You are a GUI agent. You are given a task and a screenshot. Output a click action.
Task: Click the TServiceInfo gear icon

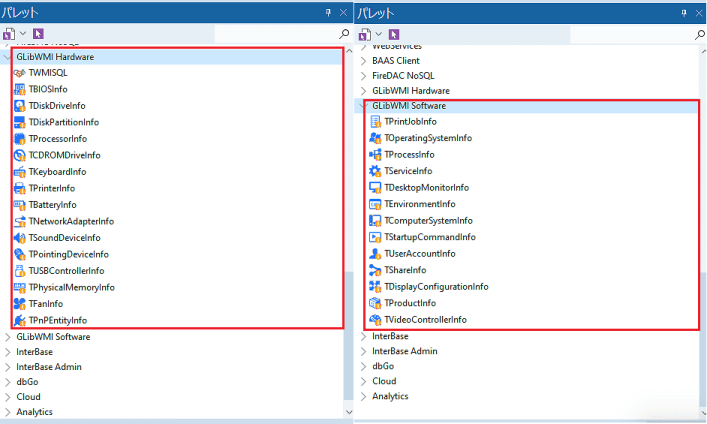375,171
